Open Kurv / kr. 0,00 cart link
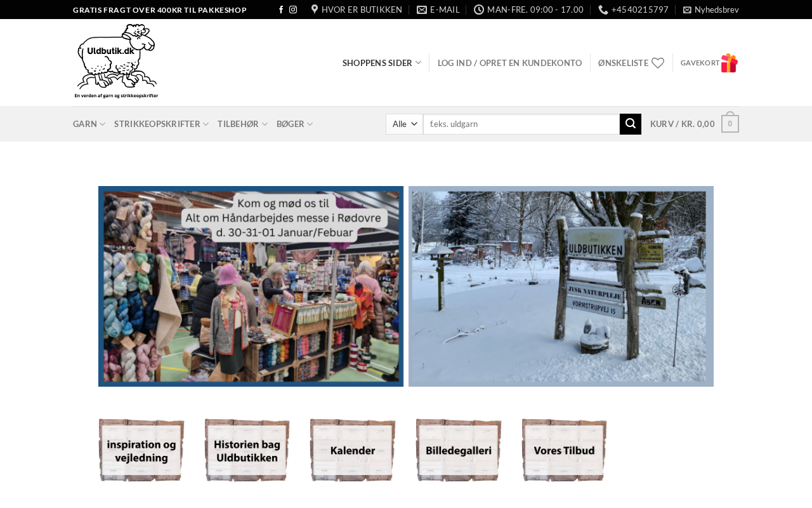The height and width of the screenshot is (508, 812). coord(683,124)
